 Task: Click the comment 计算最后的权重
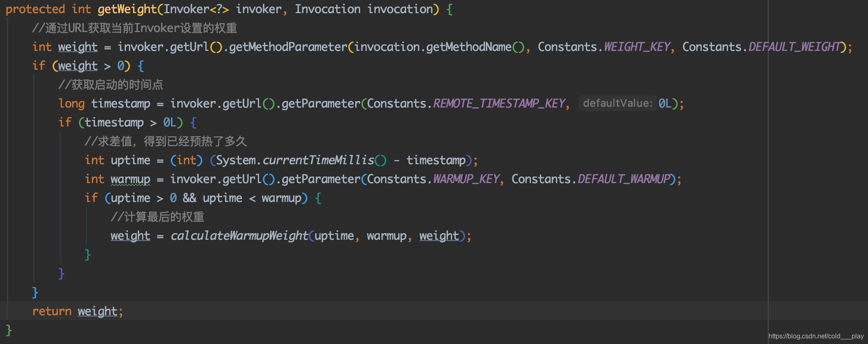click(x=158, y=217)
